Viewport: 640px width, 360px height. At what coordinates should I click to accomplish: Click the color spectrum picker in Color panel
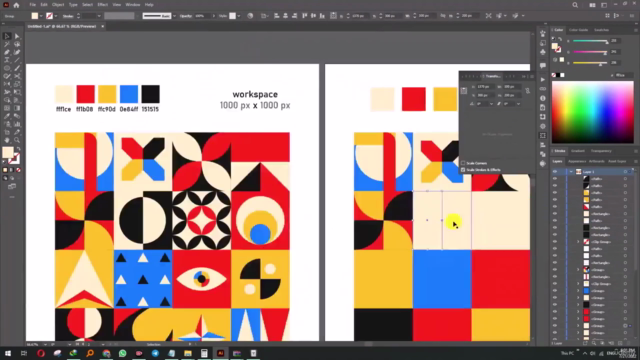pos(593,112)
